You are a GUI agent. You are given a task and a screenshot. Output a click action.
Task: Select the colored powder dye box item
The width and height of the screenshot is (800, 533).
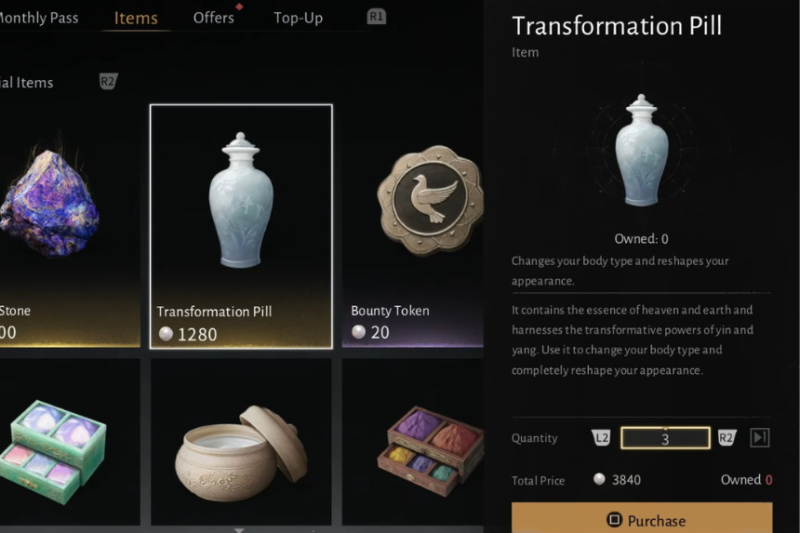point(413,442)
